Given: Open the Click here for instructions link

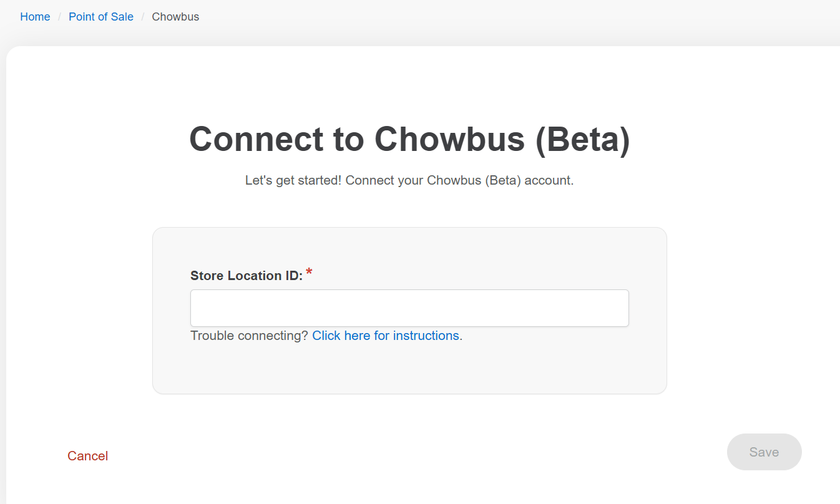Looking at the screenshot, I should click(x=387, y=336).
